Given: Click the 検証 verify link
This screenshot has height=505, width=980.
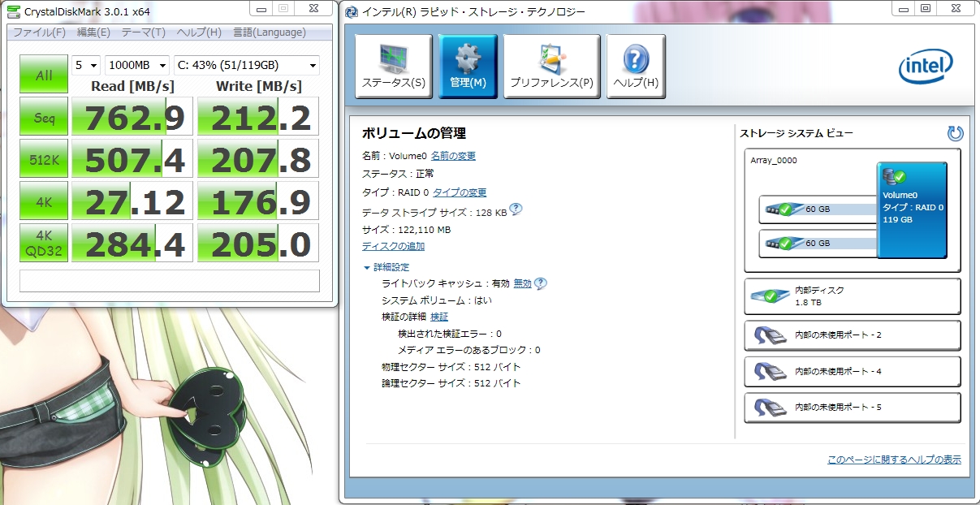Looking at the screenshot, I should 439,317.
